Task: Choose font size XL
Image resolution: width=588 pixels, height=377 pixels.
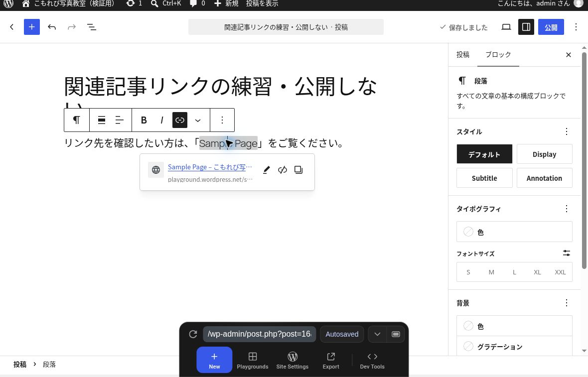Action: 537,272
